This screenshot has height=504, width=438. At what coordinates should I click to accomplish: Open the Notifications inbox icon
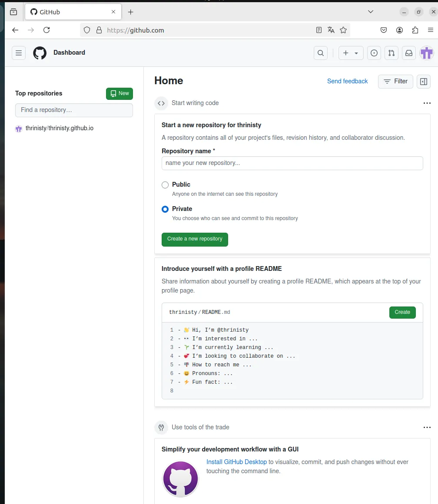click(409, 53)
